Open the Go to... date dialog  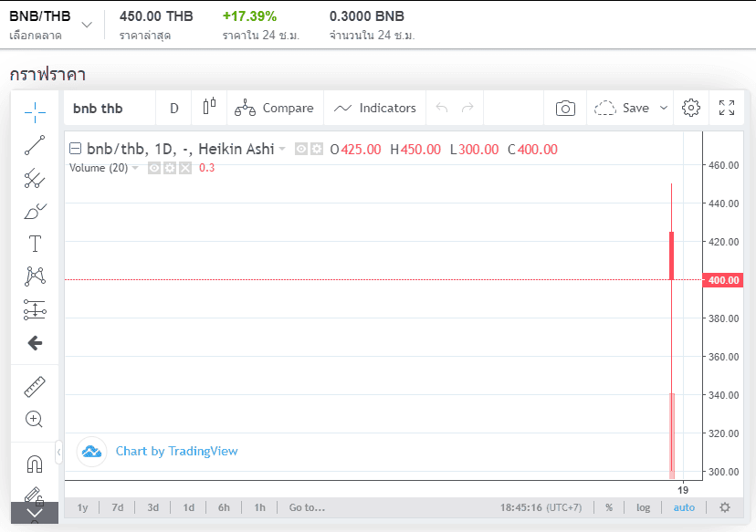click(x=307, y=507)
